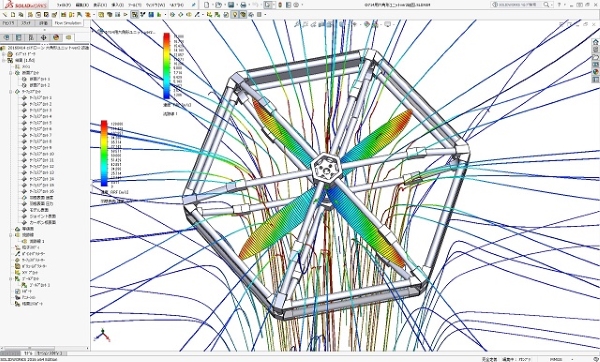Screen dimensions: 600x362
Task: Click the Motion Study tab at bottom
Action: point(51,353)
